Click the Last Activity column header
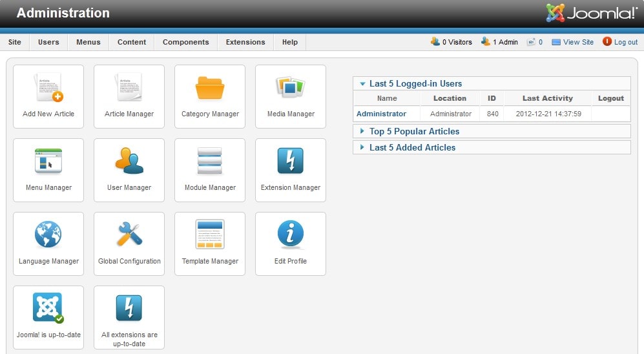 [548, 98]
